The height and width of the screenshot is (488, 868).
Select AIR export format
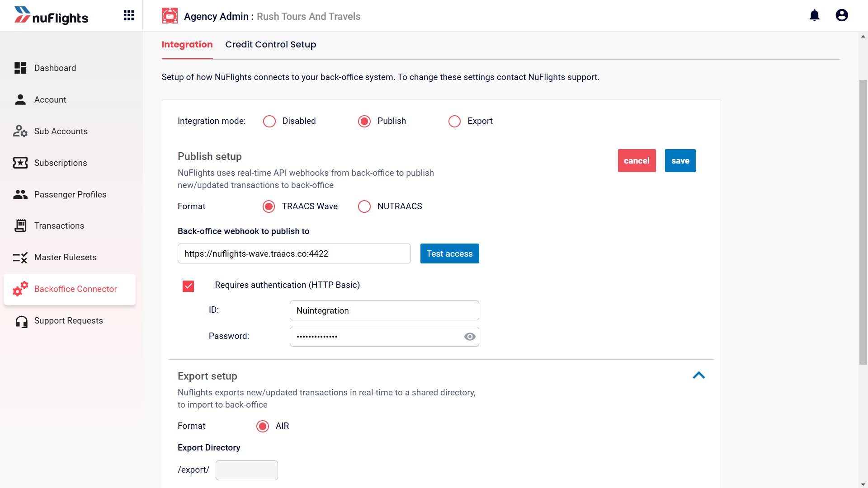tap(263, 426)
